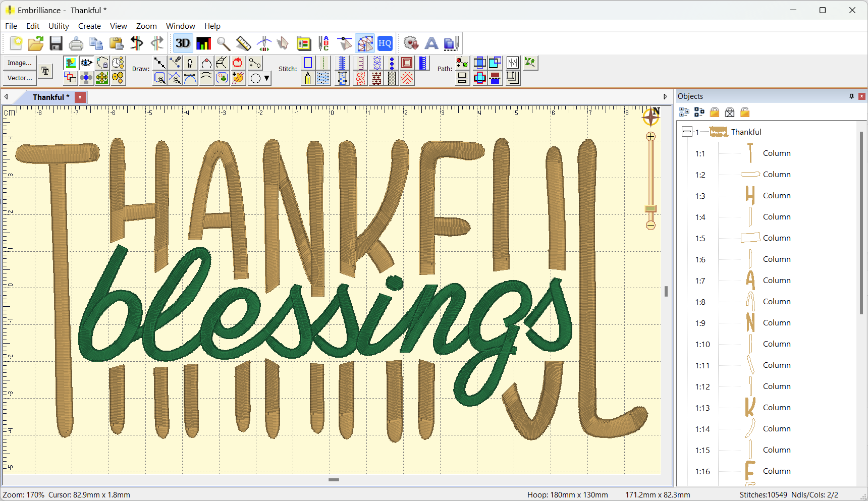This screenshot has width=868, height=501.
Task: Open the Utility menu
Action: coord(59,26)
